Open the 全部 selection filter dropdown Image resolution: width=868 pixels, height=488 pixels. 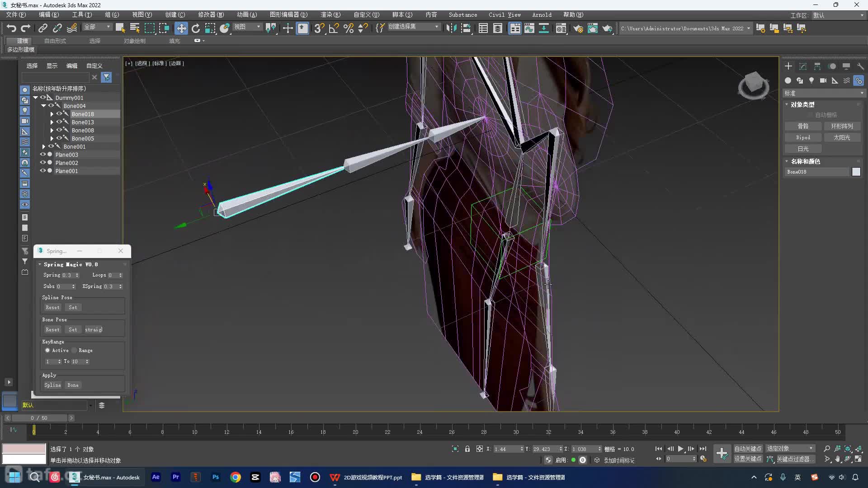pyautogui.click(x=97, y=27)
